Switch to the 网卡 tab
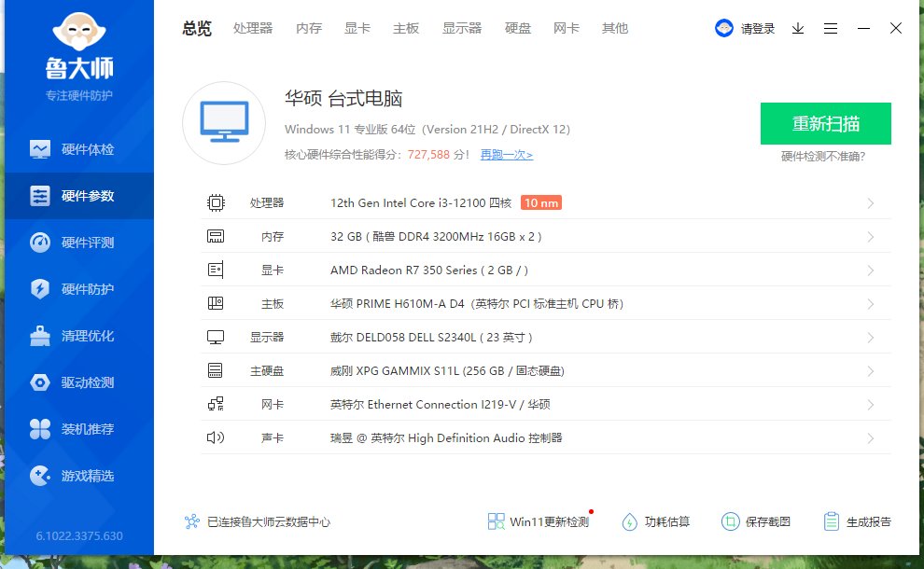The image size is (924, 569). [567, 28]
